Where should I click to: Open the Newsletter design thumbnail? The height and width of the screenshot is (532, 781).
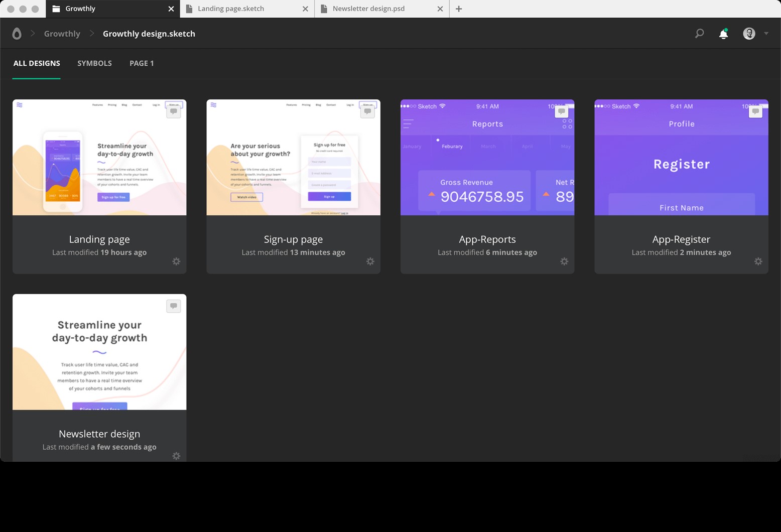tap(99, 352)
